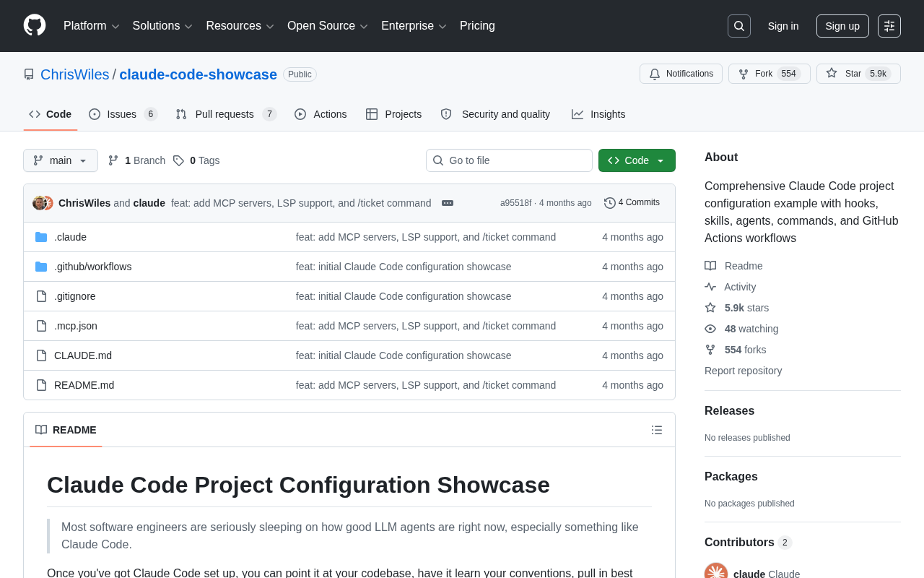
Task: Expand the Resources dropdown menu
Action: (240, 26)
